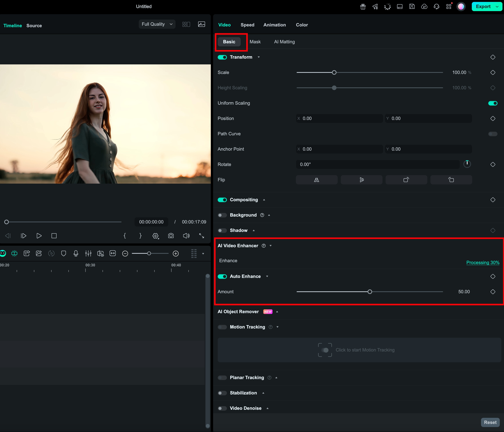This screenshot has height=432, width=504.
Task: Open playback settings gear under the preview
Action: point(155,236)
